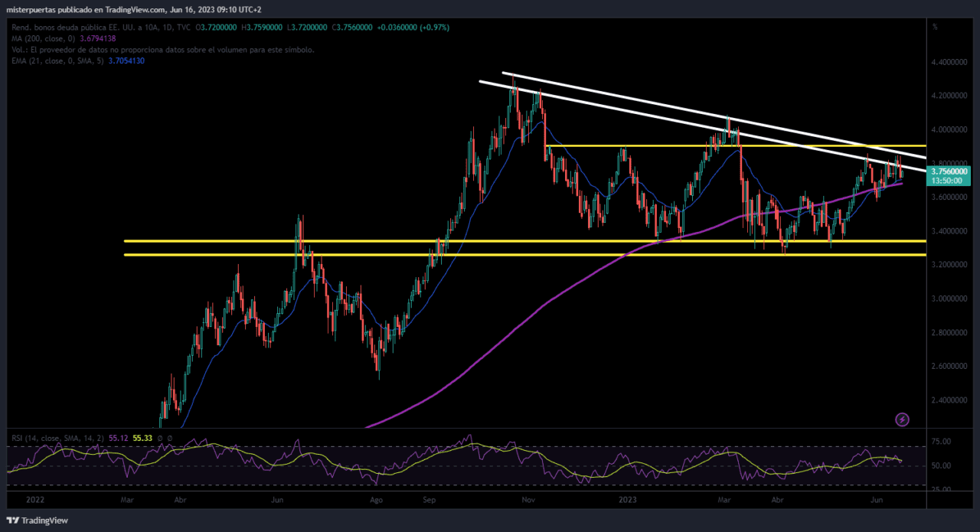Click the blue EMA value 3.7054130

coord(126,60)
